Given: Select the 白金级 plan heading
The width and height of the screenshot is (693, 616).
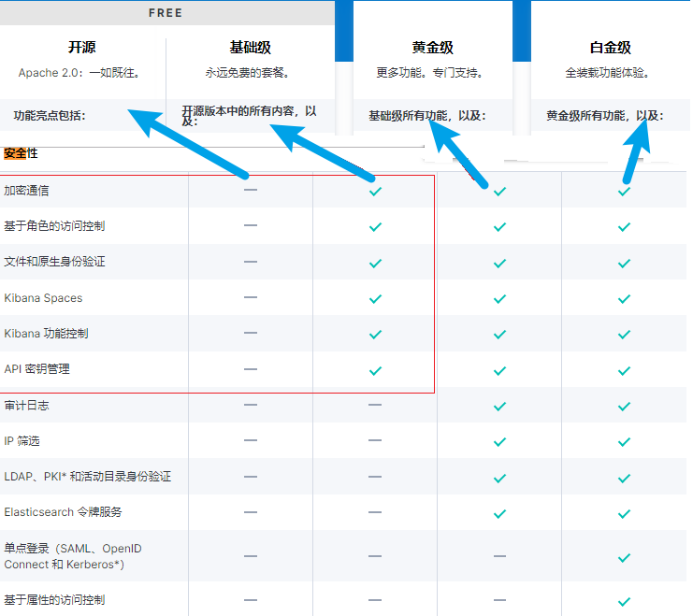Looking at the screenshot, I should point(610,49).
